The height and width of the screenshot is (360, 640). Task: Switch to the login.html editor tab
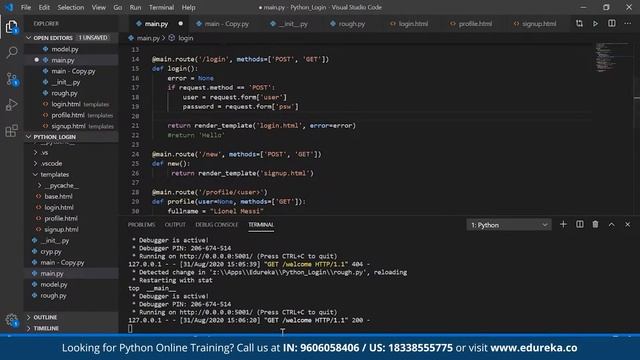(x=409, y=24)
